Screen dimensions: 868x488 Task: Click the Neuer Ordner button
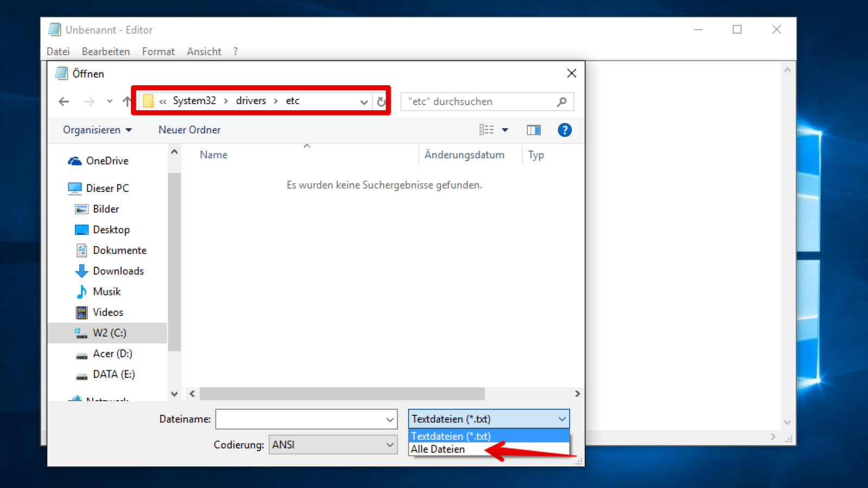click(189, 130)
